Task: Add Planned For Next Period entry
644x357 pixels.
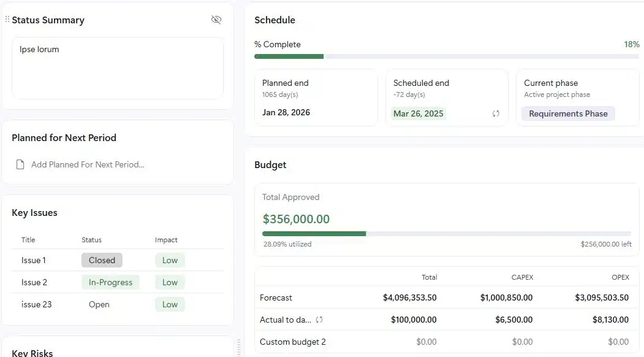Action: pyautogui.click(x=88, y=164)
